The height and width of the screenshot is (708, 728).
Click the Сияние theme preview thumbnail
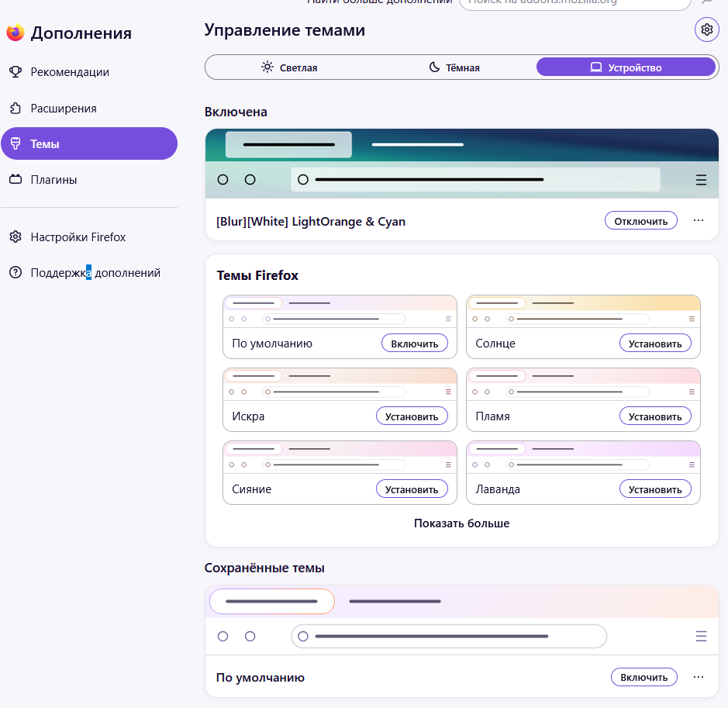pyautogui.click(x=340, y=458)
